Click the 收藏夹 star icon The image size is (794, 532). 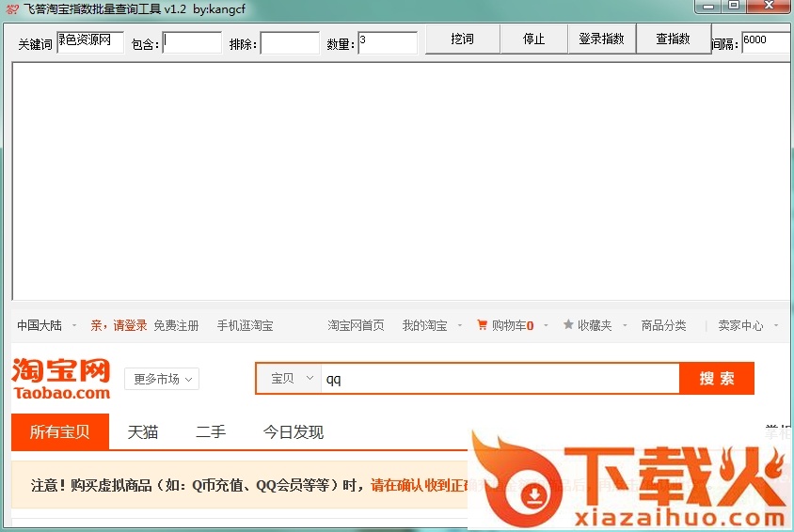[x=568, y=324]
